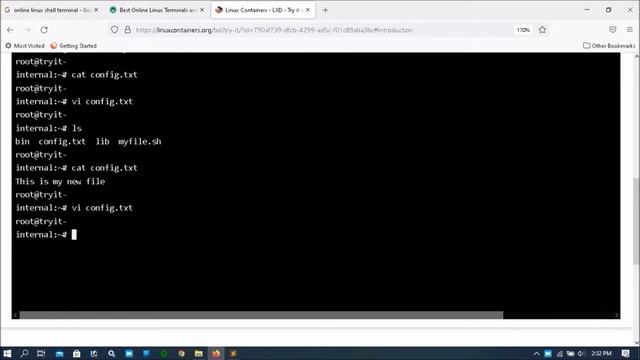Click the padlock site info icon
640x360 pixels.
pyautogui.click(x=128, y=30)
